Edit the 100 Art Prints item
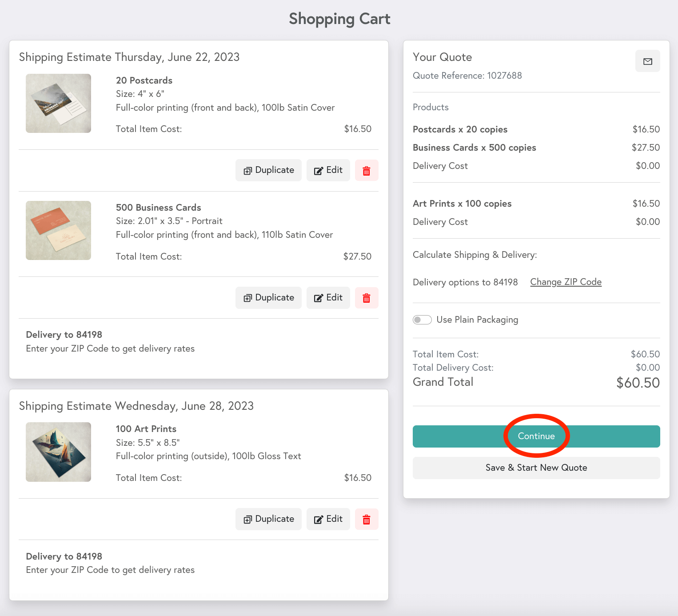Image resolution: width=678 pixels, height=616 pixels. 328,519
